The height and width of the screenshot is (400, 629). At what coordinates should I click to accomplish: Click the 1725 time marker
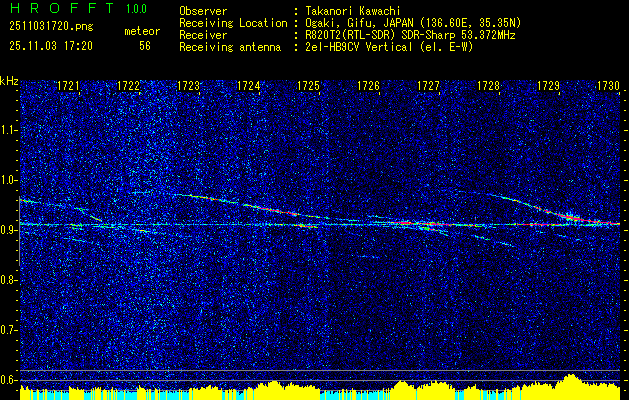click(x=308, y=85)
